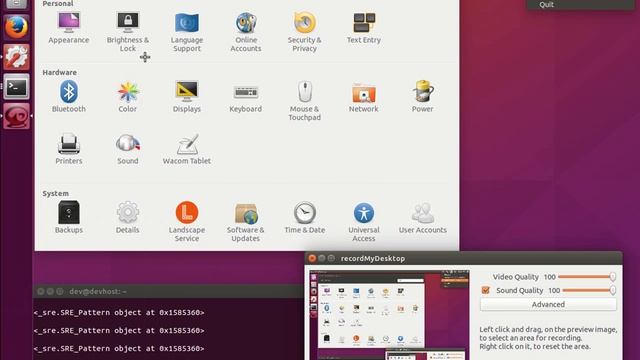640x360 pixels.
Task: Open Online Accounts settings
Action: 246,31
